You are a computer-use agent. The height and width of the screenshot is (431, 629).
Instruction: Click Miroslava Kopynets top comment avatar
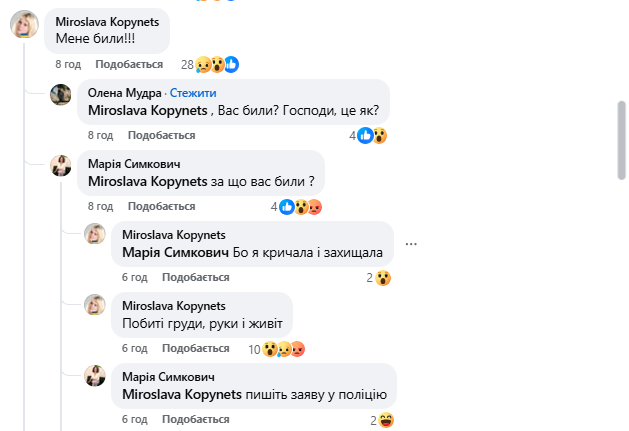click(x=25, y=25)
